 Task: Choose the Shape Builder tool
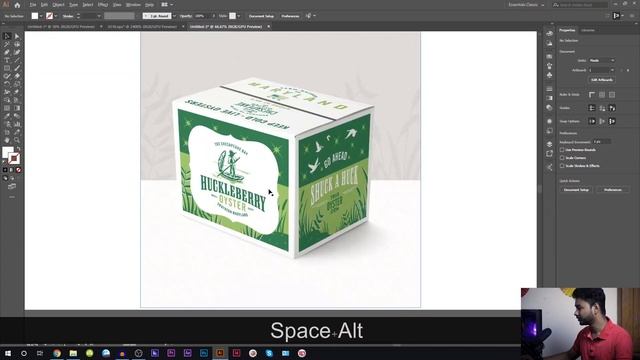7,100
